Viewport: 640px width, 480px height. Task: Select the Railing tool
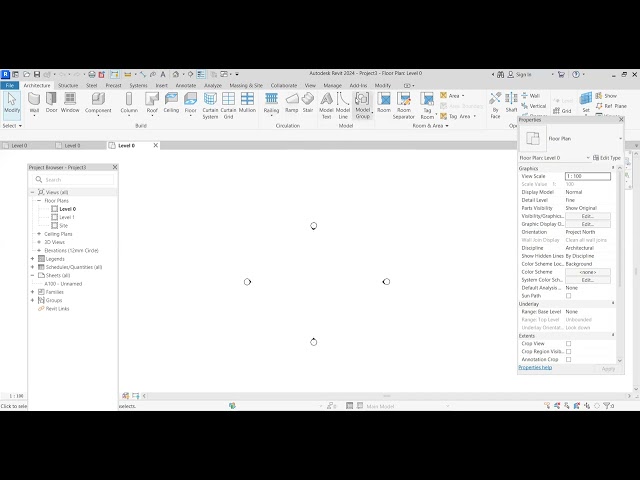(271, 103)
